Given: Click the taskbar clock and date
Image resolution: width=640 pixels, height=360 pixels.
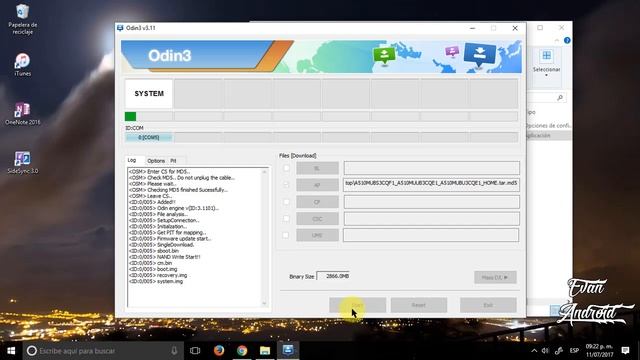Looking at the screenshot, I should (x=600, y=351).
